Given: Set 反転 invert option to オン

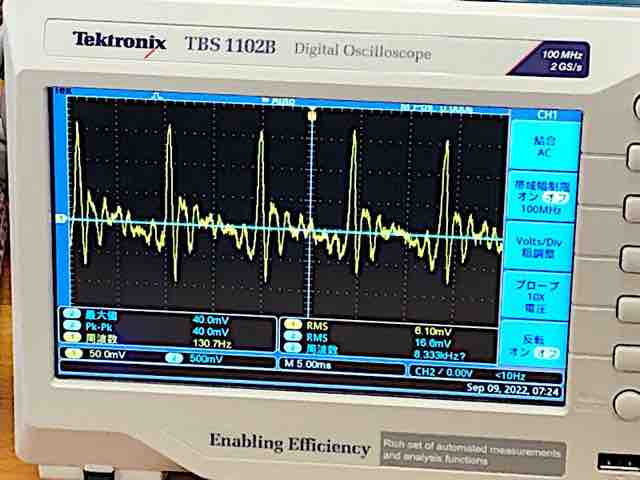Looking at the screenshot, I should [x=518, y=351].
